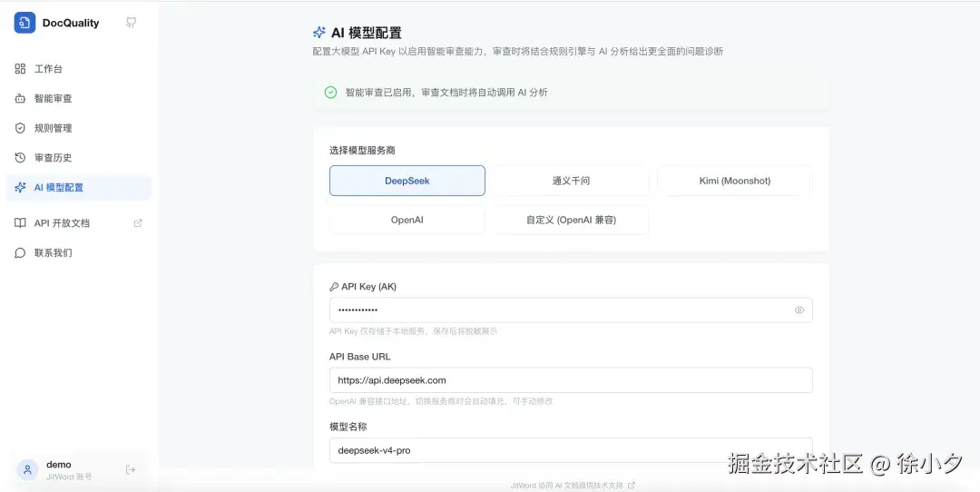The image size is (980, 492).
Task: Click the JitWord 账号 label under demo
Action: pos(69,477)
